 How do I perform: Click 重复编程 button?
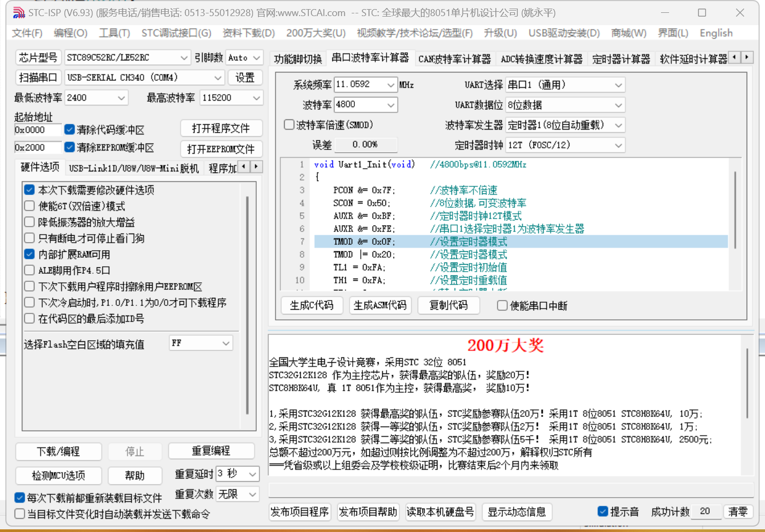pos(211,451)
